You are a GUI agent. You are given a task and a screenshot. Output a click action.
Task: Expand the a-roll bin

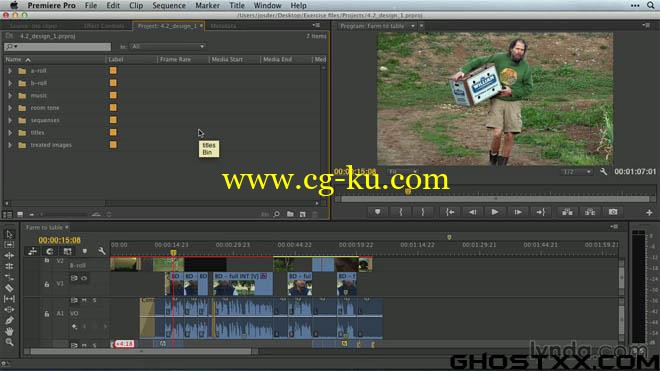point(10,71)
